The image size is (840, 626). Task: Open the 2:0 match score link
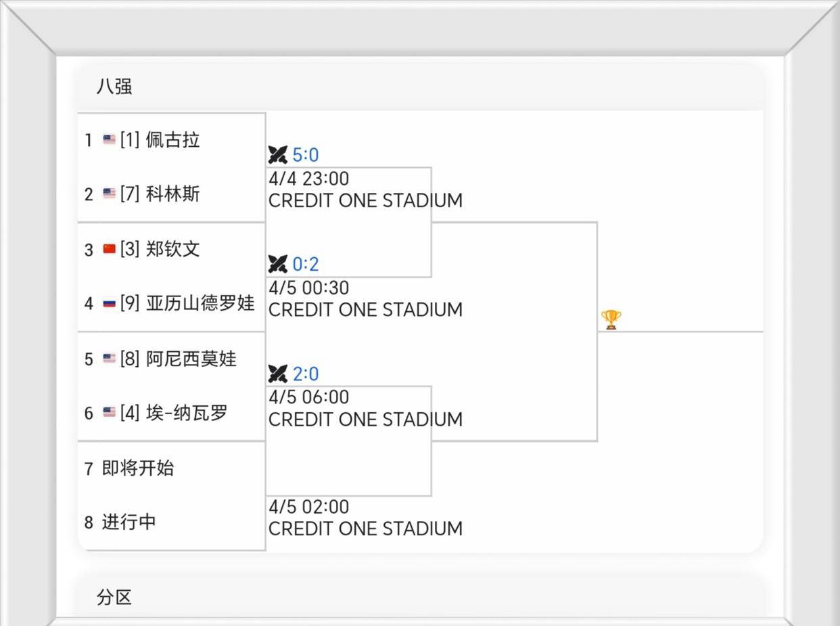(306, 374)
